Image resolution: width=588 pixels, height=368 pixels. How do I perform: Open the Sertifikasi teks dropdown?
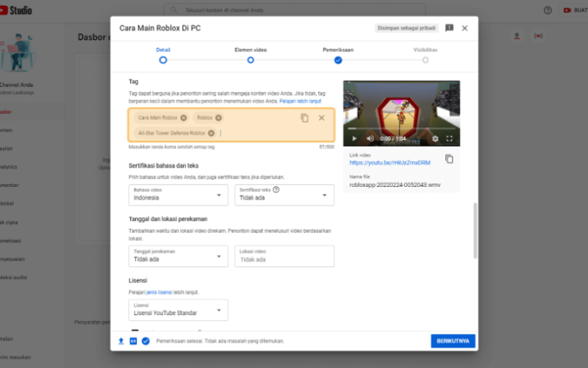point(284,195)
